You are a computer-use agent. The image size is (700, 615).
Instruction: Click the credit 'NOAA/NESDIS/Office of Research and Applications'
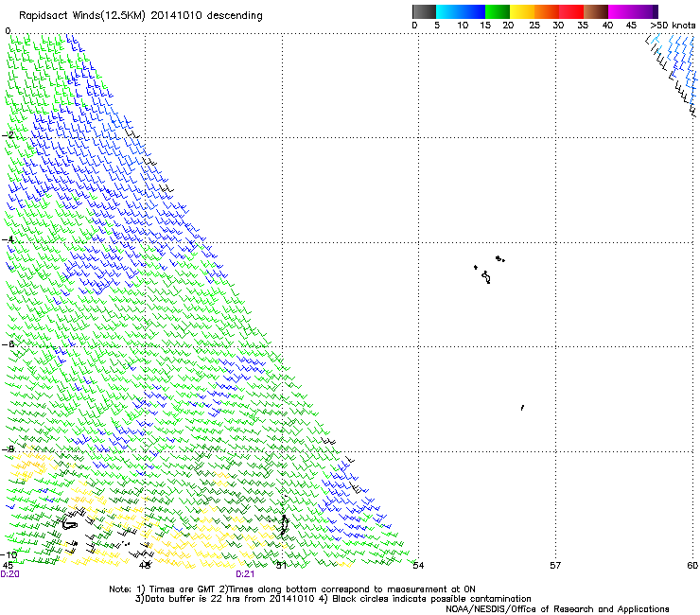tap(557, 609)
